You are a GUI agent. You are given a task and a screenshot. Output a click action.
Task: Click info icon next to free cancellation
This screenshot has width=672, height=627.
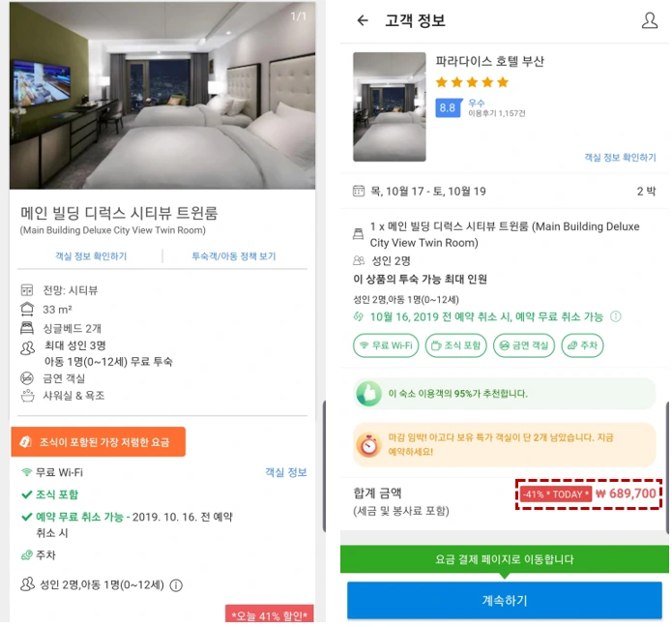tap(616, 316)
